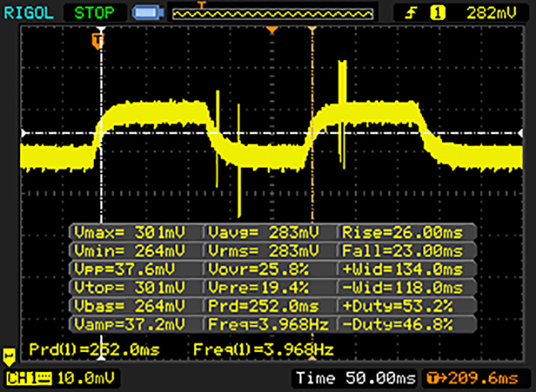
Task: Click the orange T trigger position marker on grid
Action: (98, 41)
